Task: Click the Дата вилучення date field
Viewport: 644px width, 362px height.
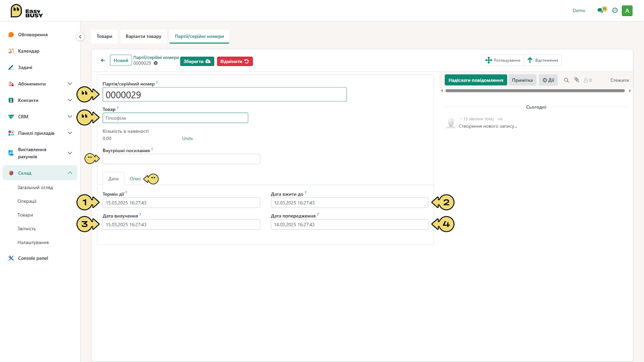Action: (182, 224)
